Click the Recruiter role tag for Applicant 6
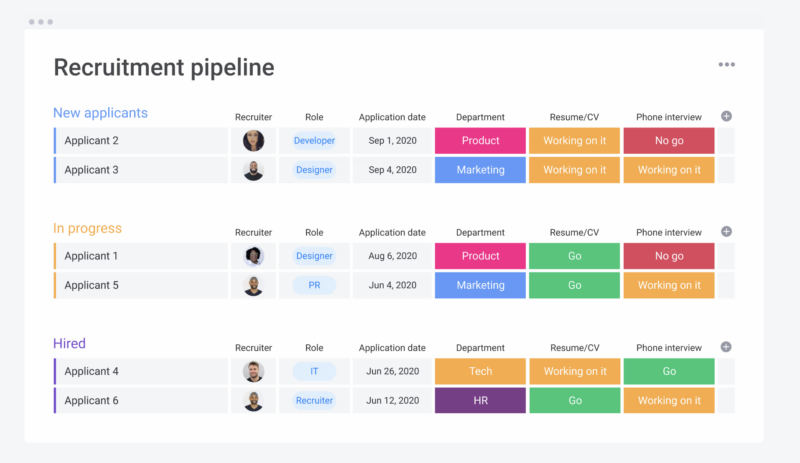800x463 pixels. pos(314,401)
